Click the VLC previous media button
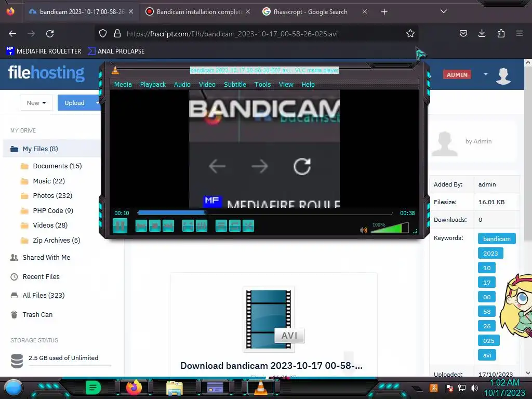The height and width of the screenshot is (399, 532). [141, 226]
